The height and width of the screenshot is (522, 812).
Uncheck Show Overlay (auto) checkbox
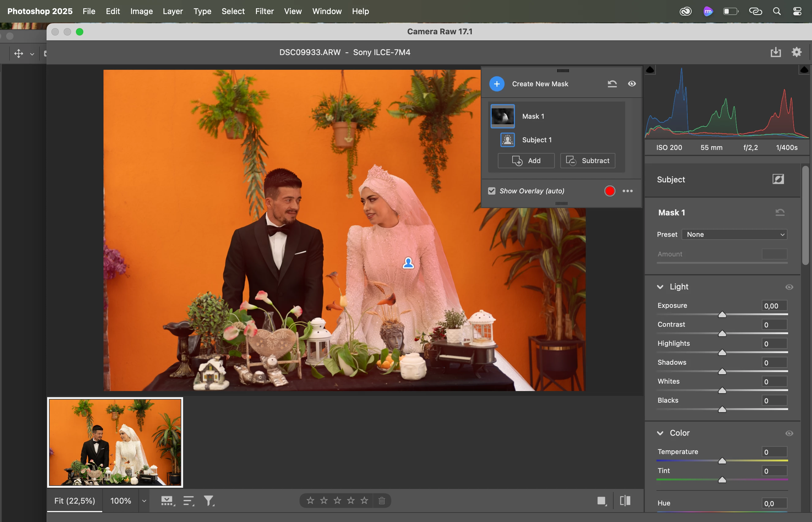click(x=491, y=191)
